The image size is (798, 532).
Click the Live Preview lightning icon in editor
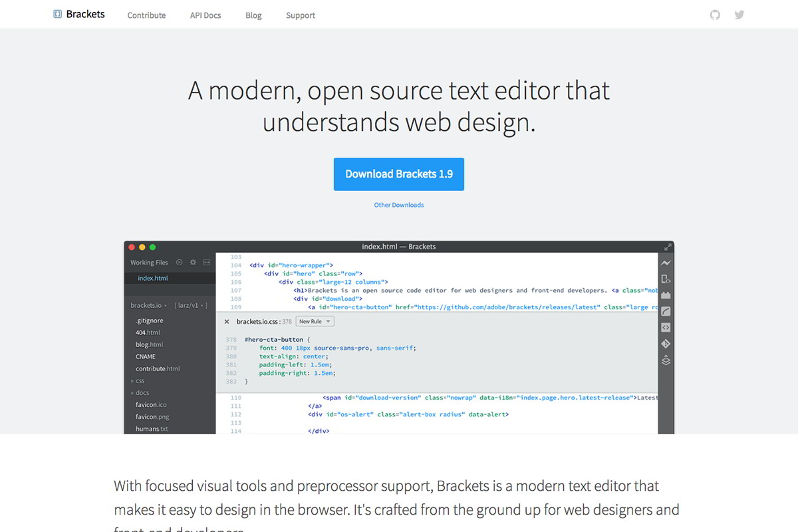pos(666,263)
